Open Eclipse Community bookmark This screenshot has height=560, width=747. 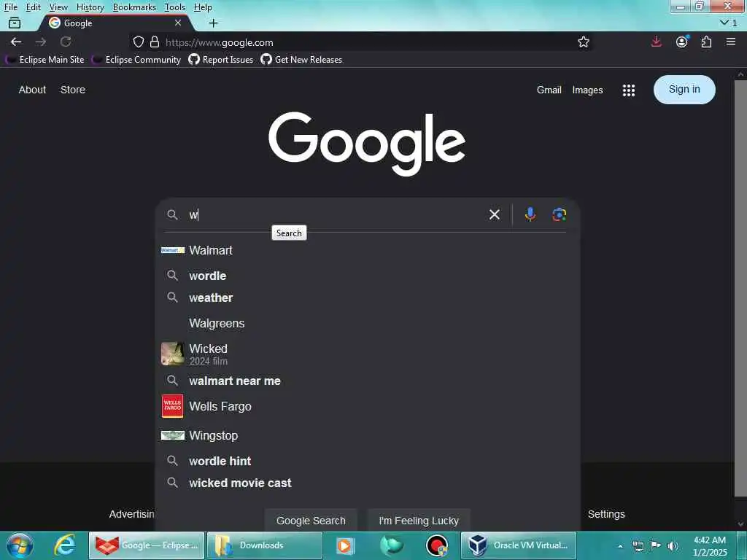pyautogui.click(x=136, y=60)
